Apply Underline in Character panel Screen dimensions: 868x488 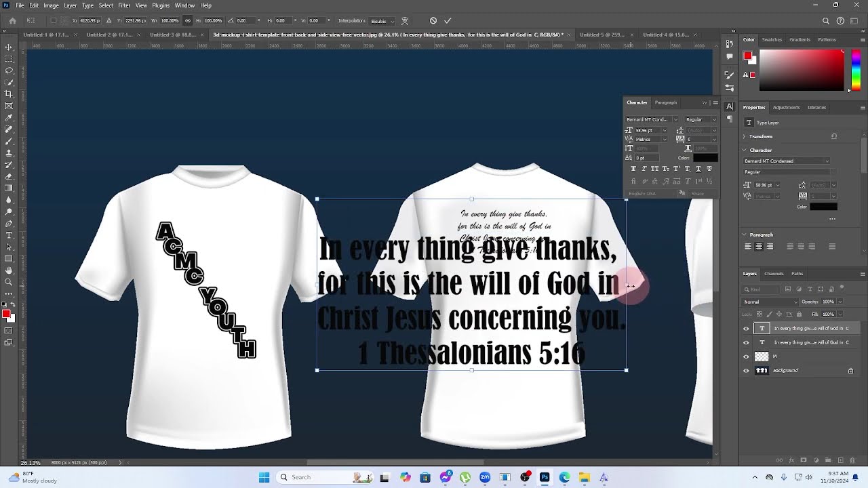pos(698,169)
